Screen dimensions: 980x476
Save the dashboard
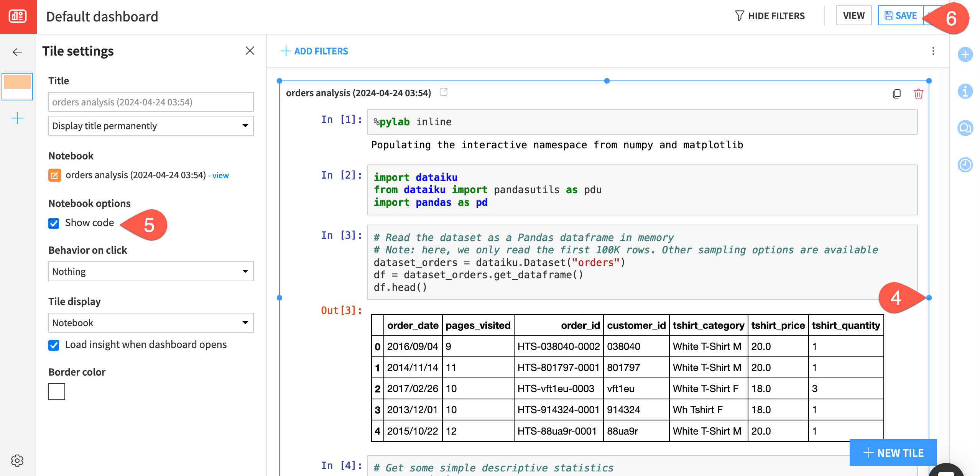(901, 15)
